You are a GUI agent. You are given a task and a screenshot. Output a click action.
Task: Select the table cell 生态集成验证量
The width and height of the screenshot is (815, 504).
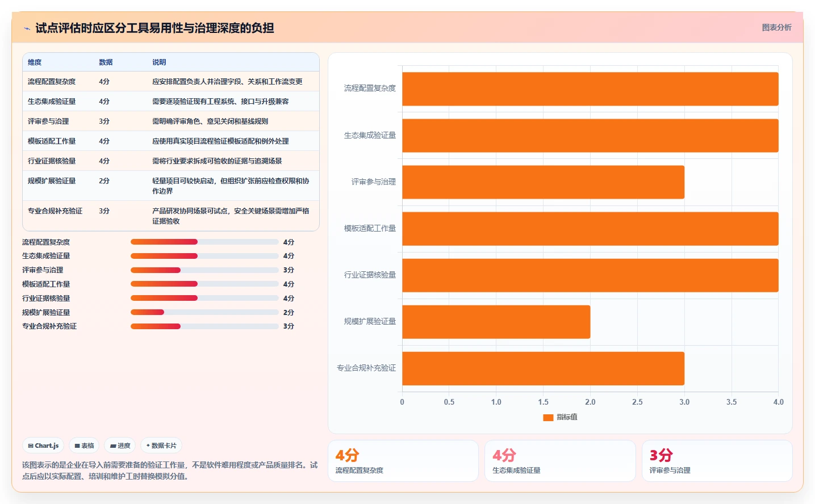[52, 102]
